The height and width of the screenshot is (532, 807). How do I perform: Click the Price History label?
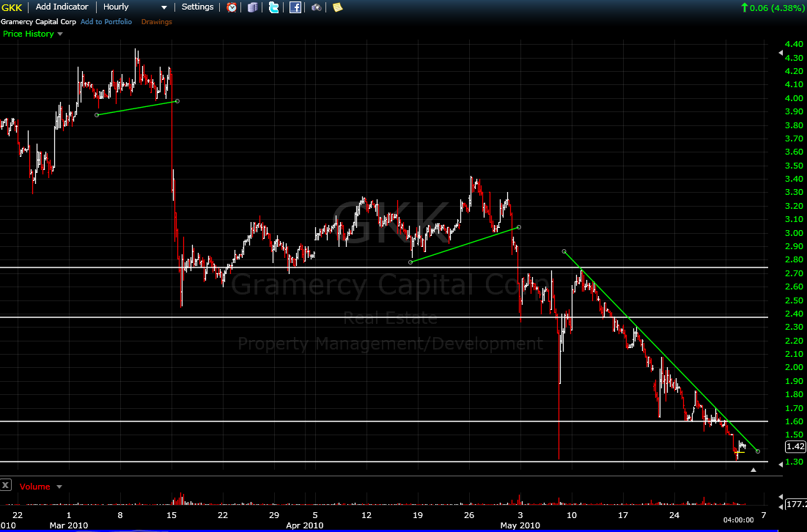point(29,34)
